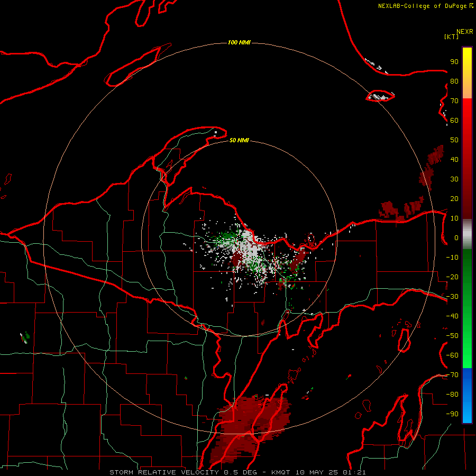Click the [KT] units label
Viewport: 476px width, 476px height.
pyautogui.click(x=451, y=36)
